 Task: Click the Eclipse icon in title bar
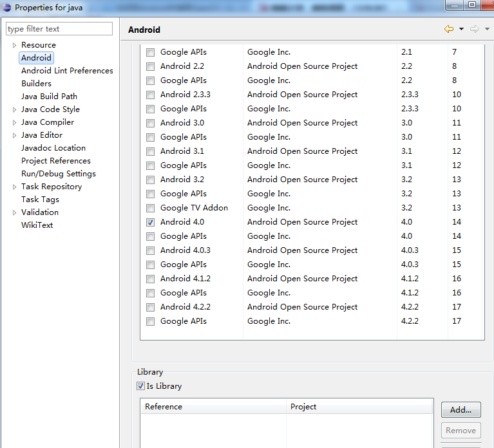click(6, 7)
